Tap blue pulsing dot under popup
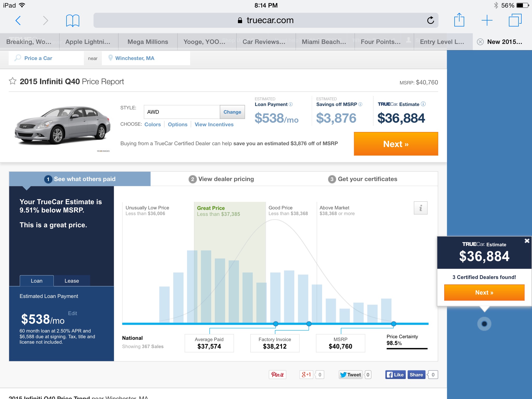Screen dimensions: 532x399 coord(484,324)
